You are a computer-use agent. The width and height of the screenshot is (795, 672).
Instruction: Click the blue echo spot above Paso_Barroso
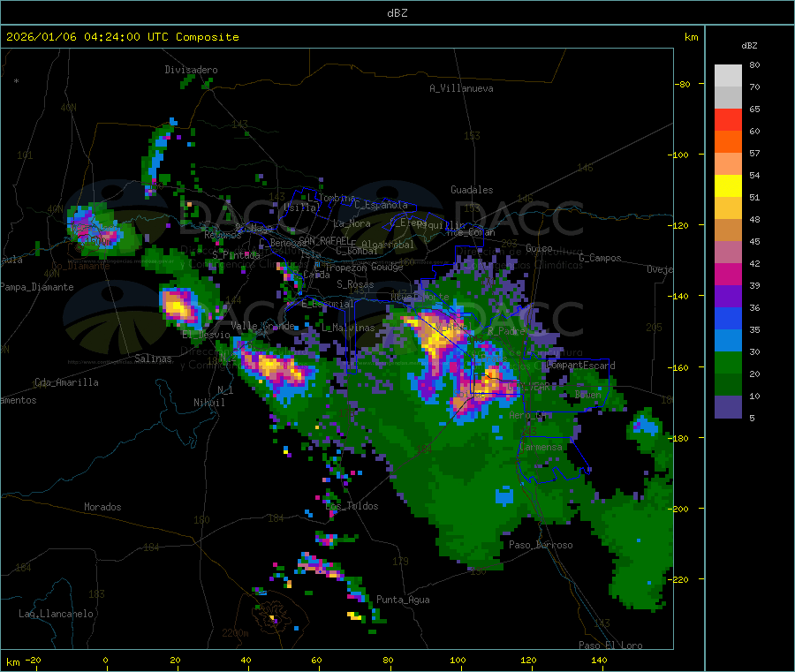point(504,495)
